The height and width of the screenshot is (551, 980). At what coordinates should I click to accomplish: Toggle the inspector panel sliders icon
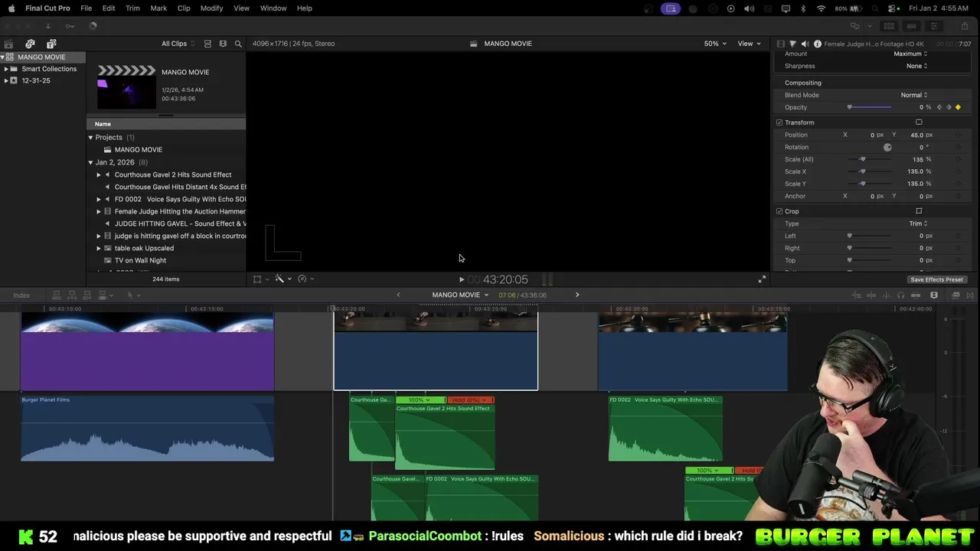point(933,25)
